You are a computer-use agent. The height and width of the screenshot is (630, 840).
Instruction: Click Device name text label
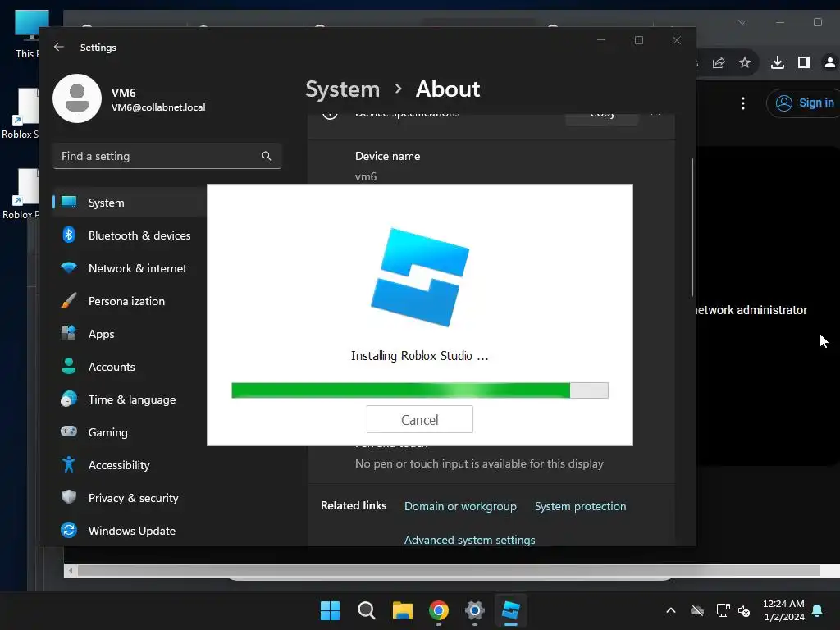pyautogui.click(x=387, y=156)
